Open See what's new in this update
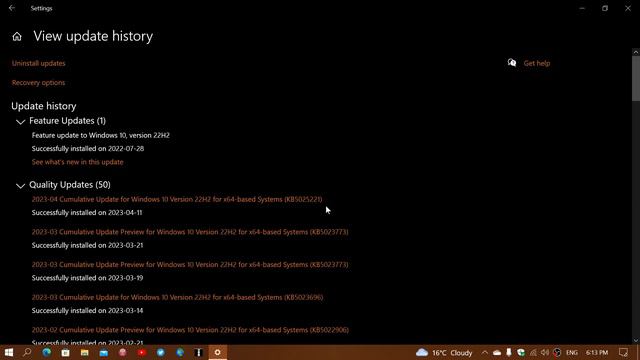The width and height of the screenshot is (640, 360). point(78,162)
